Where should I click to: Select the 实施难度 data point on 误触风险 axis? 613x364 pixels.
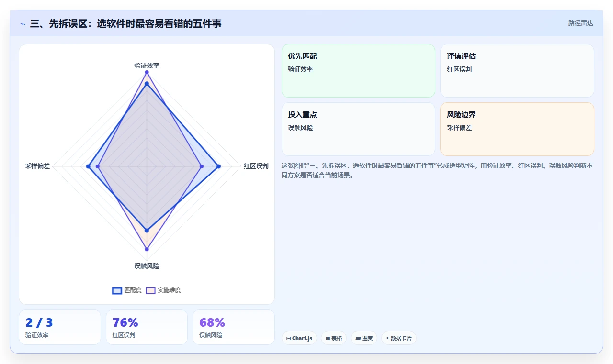(147, 249)
